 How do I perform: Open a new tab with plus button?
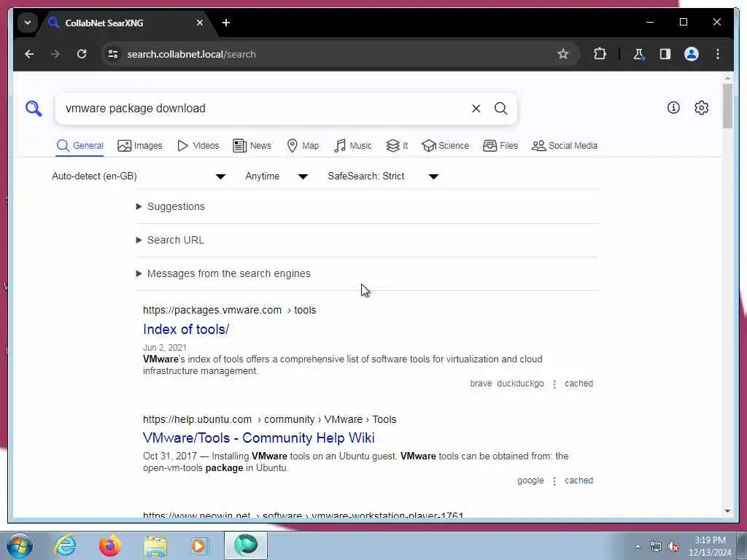pyautogui.click(x=226, y=23)
